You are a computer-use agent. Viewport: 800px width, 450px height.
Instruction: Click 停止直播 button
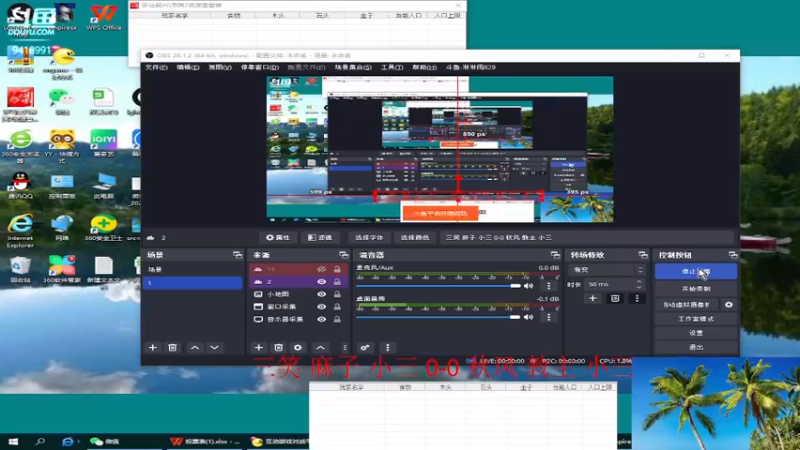point(696,271)
